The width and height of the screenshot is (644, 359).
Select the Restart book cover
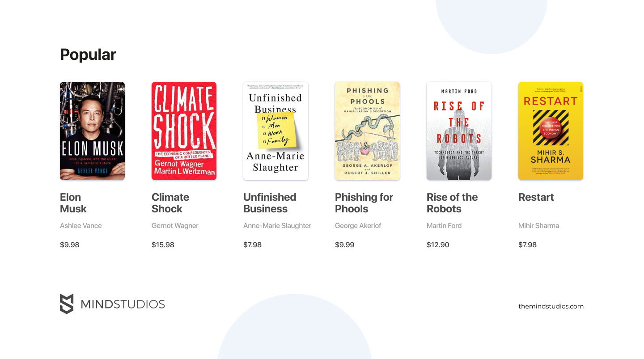pyautogui.click(x=551, y=131)
